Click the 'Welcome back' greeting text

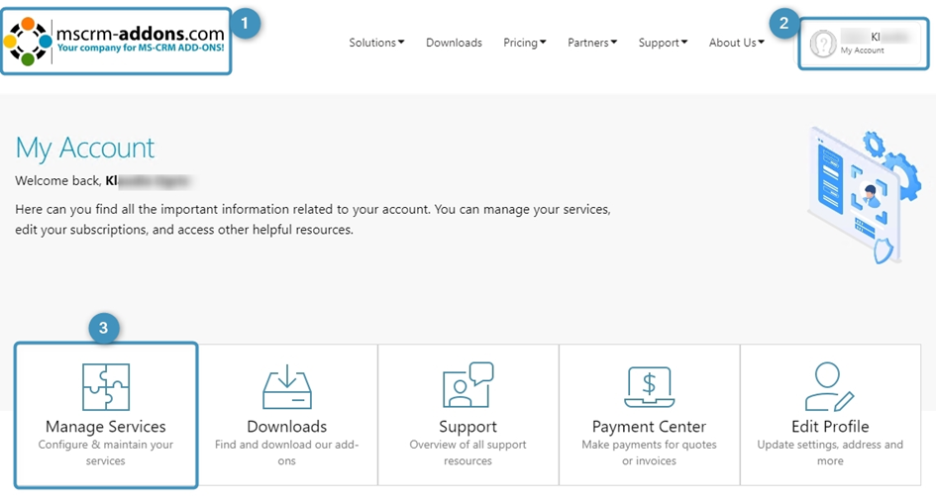[x=58, y=180]
